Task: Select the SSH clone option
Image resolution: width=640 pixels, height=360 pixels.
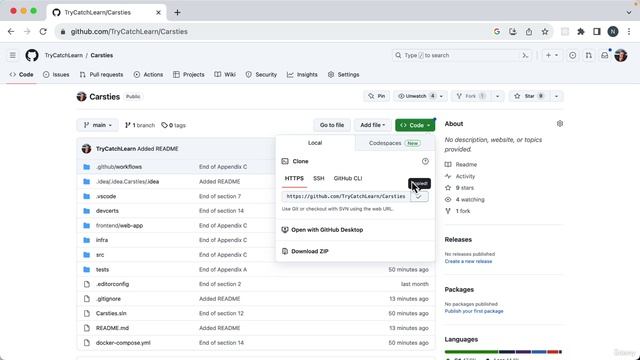Action: tap(319, 178)
